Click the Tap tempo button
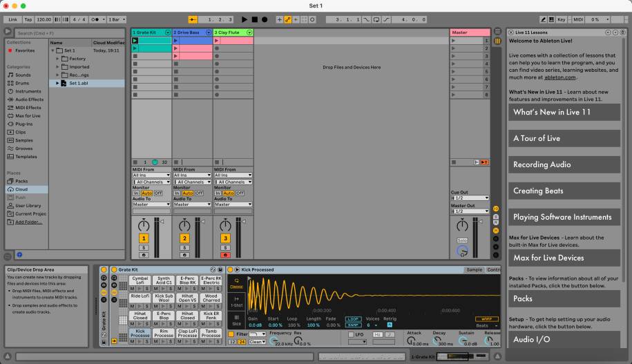Screen dimensions: 632x364 coord(28,19)
